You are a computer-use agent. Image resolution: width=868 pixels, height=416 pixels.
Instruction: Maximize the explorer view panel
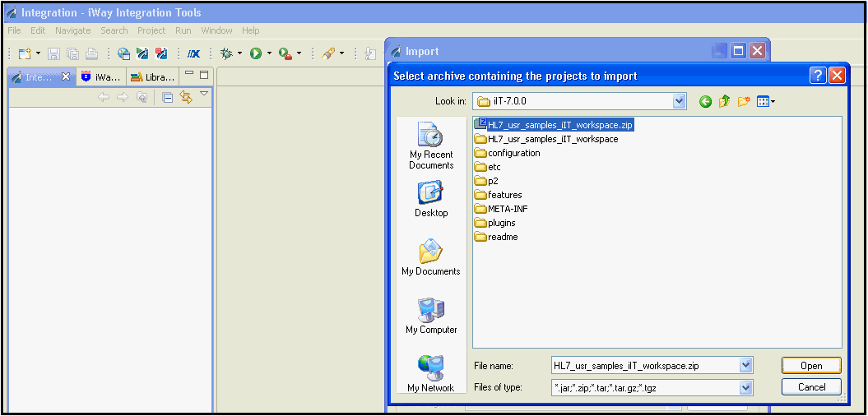[x=204, y=74]
